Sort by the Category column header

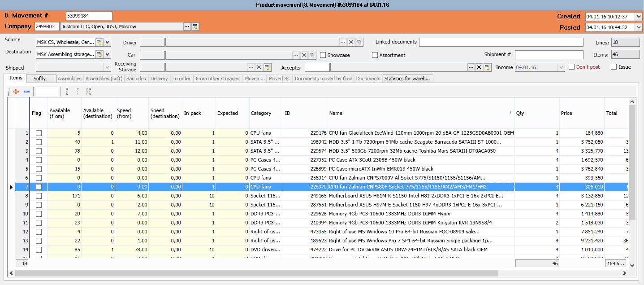click(x=266, y=113)
